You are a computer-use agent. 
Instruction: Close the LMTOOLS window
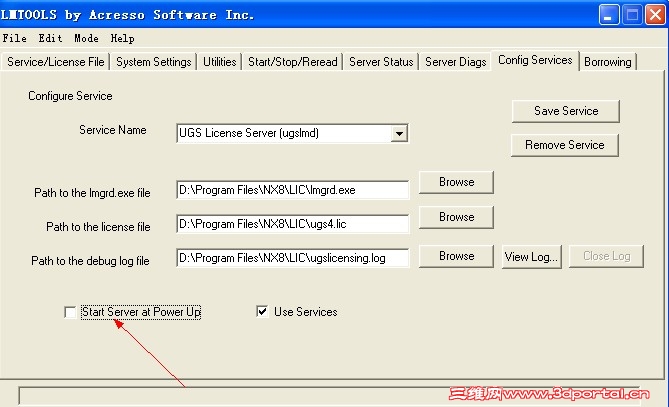655,15
